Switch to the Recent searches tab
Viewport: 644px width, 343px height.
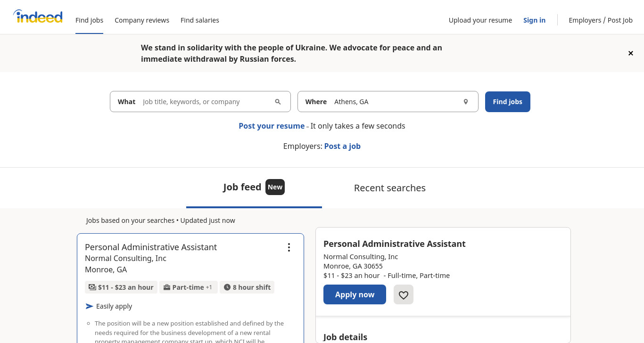[390, 188]
